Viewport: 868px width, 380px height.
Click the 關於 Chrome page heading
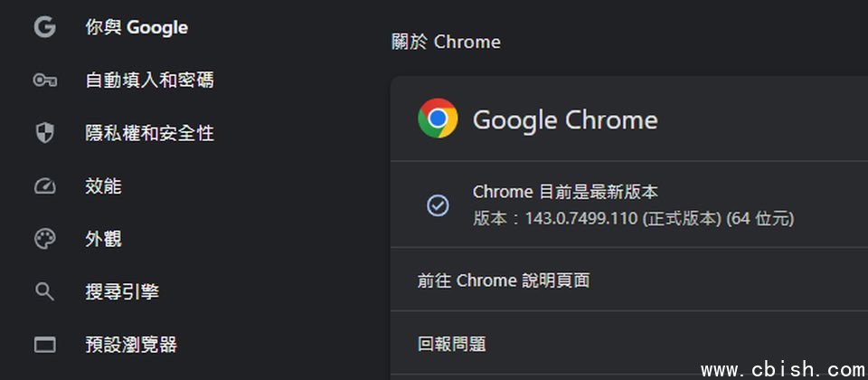[x=446, y=42]
